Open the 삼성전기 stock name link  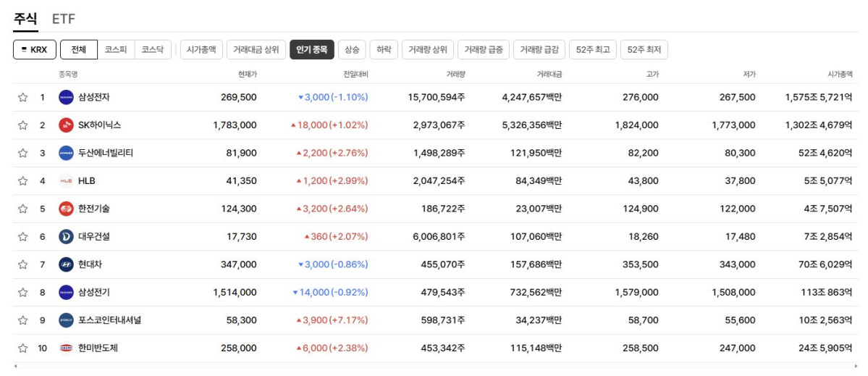[x=94, y=293]
